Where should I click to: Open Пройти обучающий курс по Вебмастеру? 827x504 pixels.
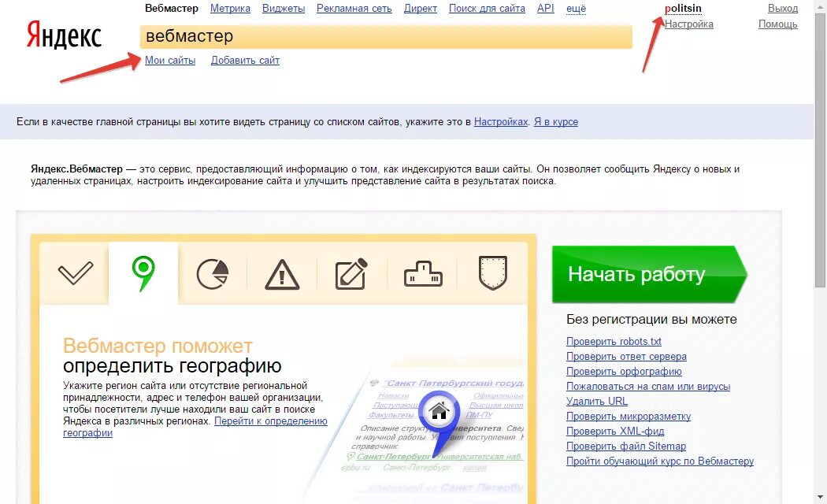[660, 461]
